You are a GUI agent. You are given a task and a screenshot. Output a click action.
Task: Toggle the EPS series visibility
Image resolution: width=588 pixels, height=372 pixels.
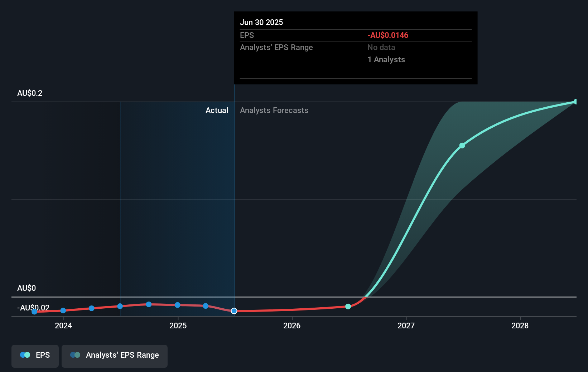point(35,356)
